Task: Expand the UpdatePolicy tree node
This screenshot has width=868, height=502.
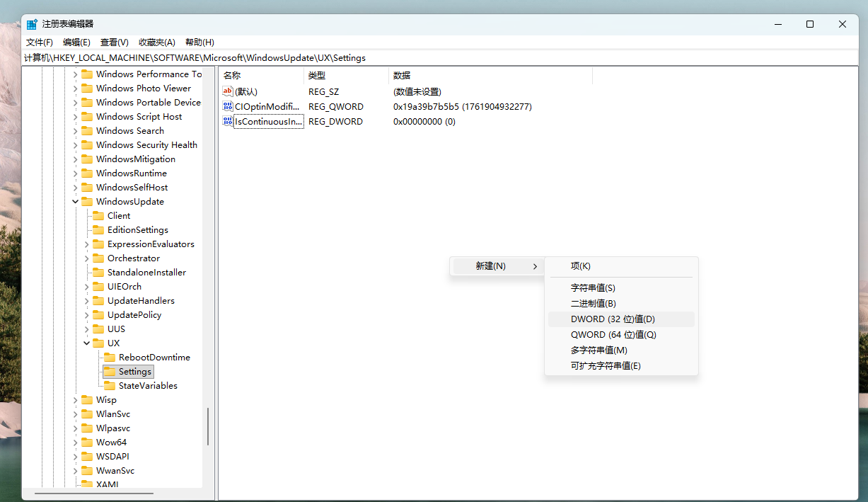Action: pyautogui.click(x=87, y=315)
